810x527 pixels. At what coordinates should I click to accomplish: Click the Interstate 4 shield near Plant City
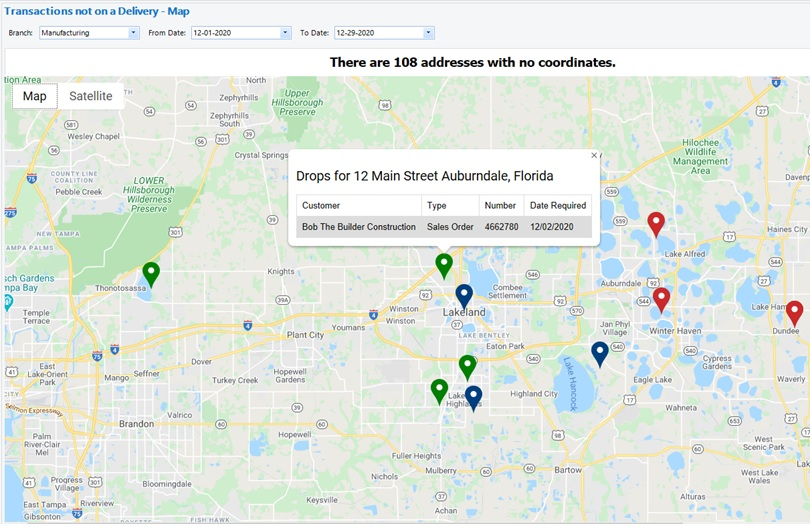pyautogui.click(x=248, y=325)
